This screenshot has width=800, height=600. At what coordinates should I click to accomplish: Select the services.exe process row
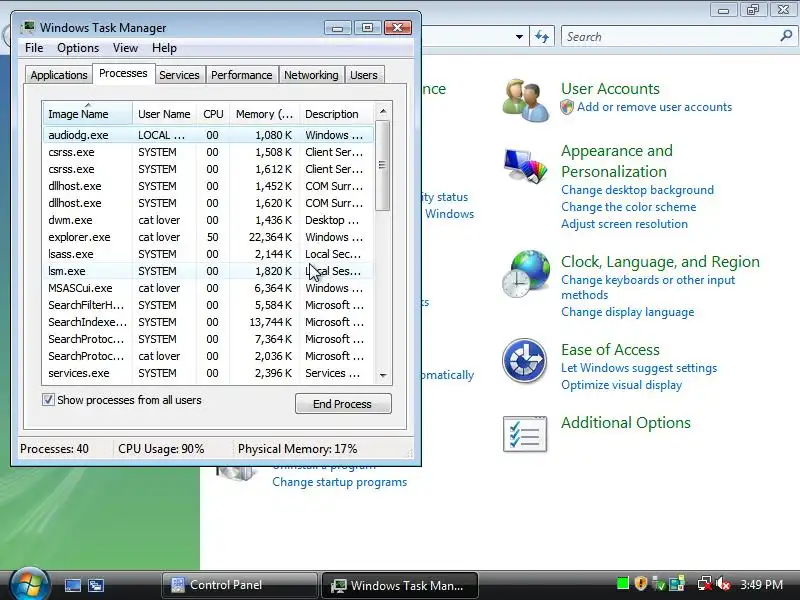[x=208, y=373]
